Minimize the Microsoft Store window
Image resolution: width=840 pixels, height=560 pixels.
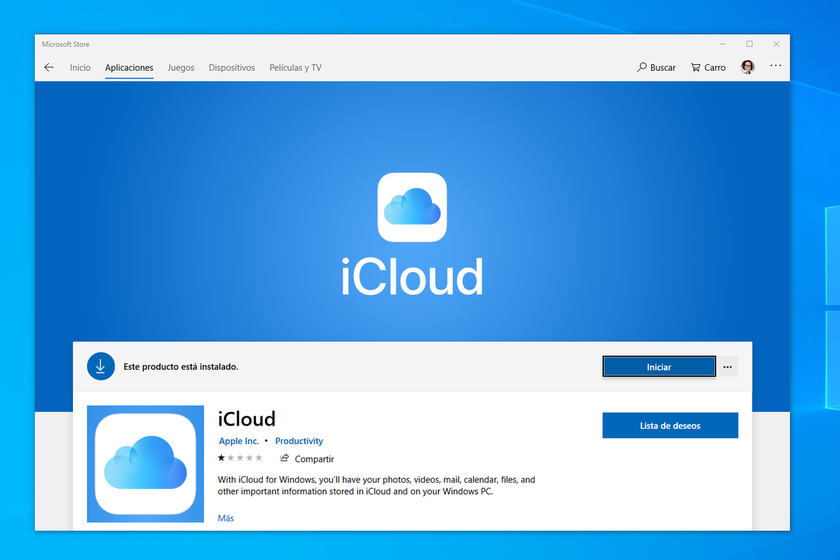click(722, 44)
